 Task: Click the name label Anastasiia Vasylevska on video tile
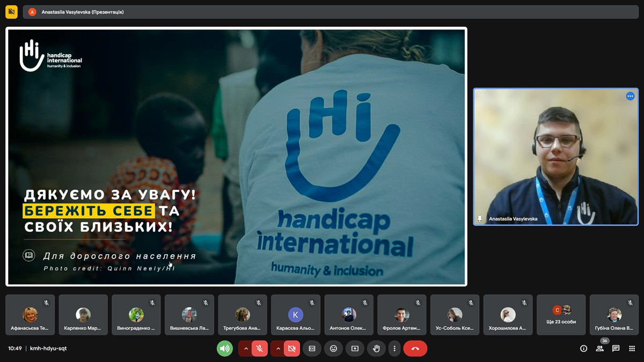513,219
